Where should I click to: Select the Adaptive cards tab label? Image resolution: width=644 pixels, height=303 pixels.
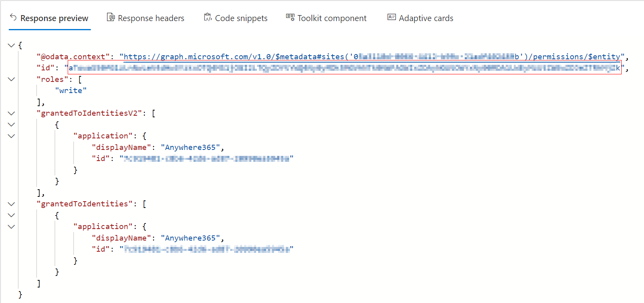426,18
